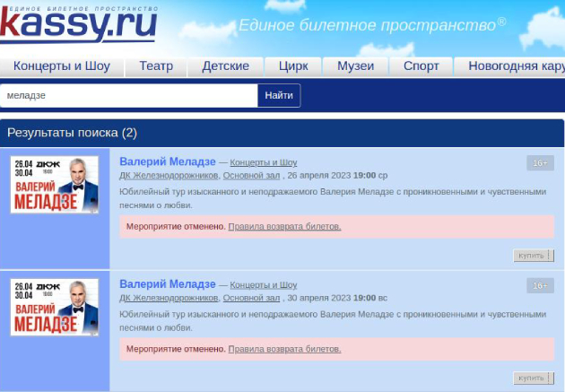Viewport: 565px width, 392px height.
Task: Click Юбилейный тур description of 26 апреля event
Action: coord(333,198)
